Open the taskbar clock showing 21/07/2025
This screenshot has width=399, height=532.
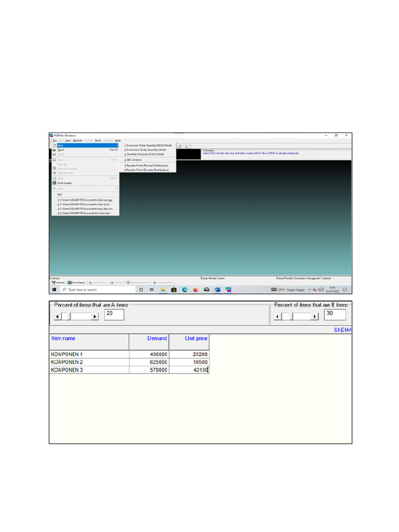point(332,290)
